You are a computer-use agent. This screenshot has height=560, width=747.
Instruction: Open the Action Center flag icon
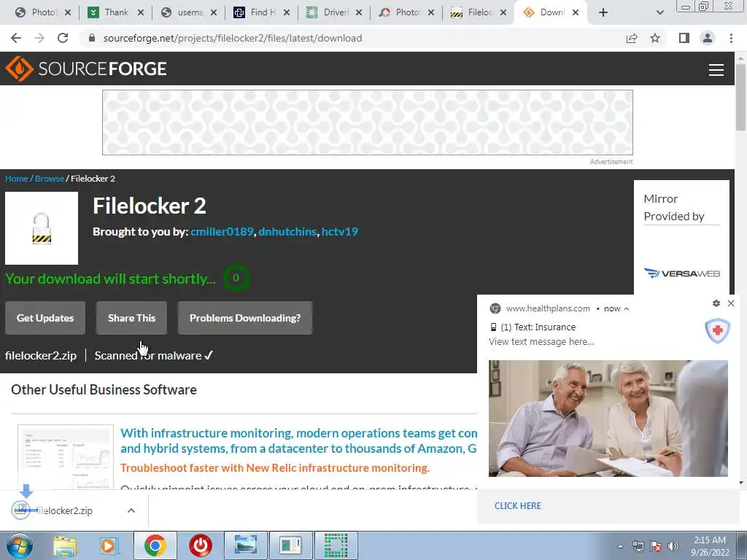[x=656, y=546]
